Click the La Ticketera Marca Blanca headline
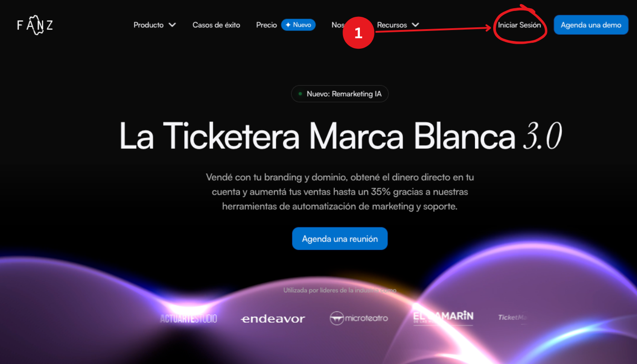 tap(340, 135)
